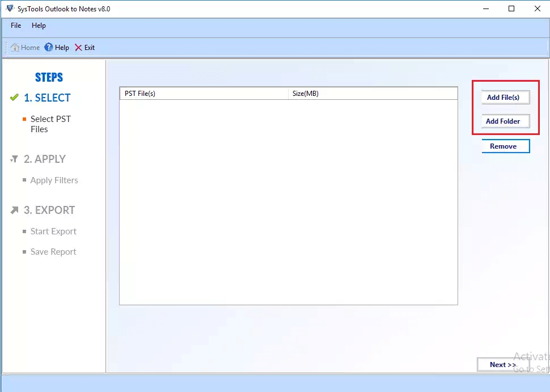Select the Start Export step in sidebar

click(53, 231)
